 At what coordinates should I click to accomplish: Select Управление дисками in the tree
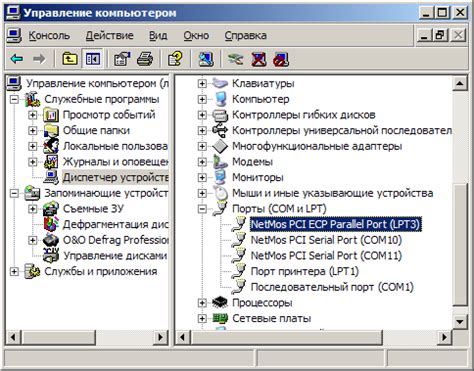click(115, 256)
